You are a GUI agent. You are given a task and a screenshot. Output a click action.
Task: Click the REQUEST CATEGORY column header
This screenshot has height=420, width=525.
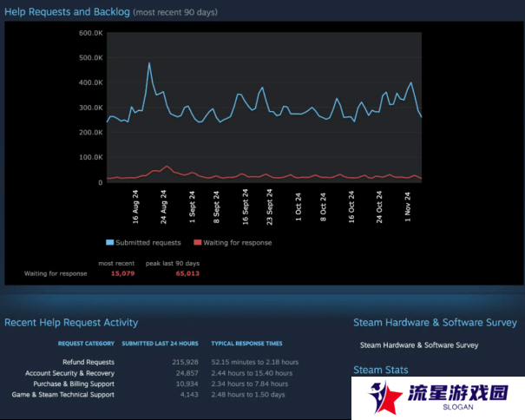coord(86,344)
